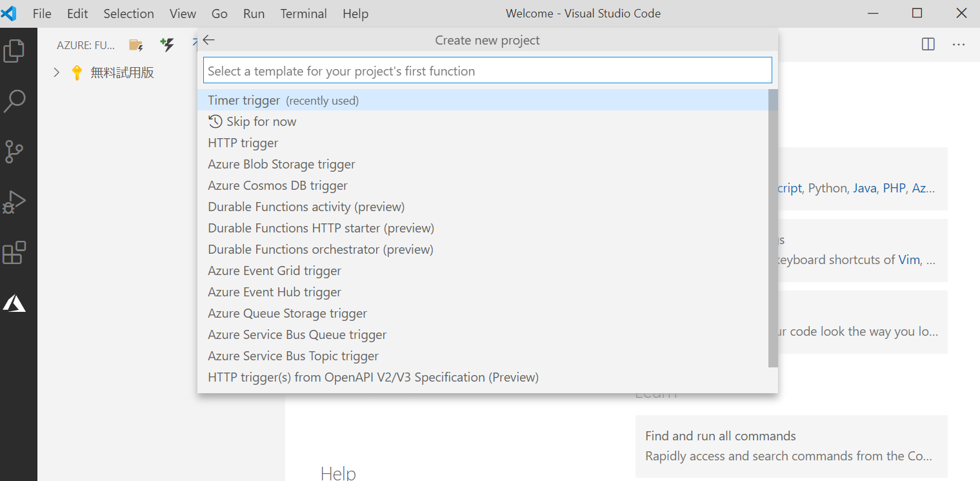Click the Create Function lightning icon
980x481 pixels.
(x=167, y=45)
